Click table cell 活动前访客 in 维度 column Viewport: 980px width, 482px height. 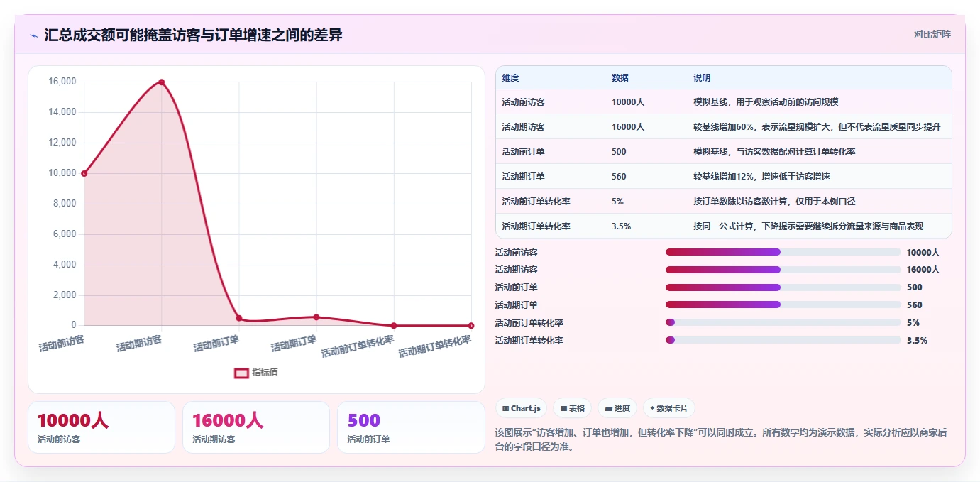(523, 102)
